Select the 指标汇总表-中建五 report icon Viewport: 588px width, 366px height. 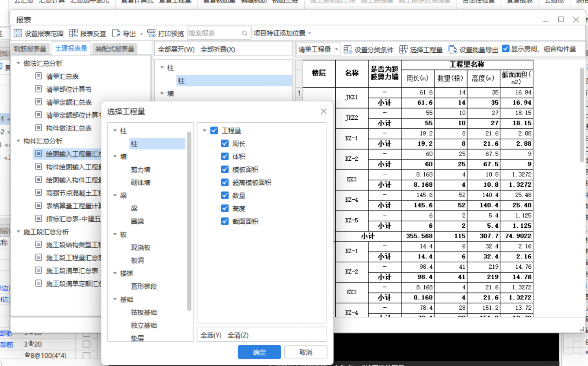click(39, 219)
